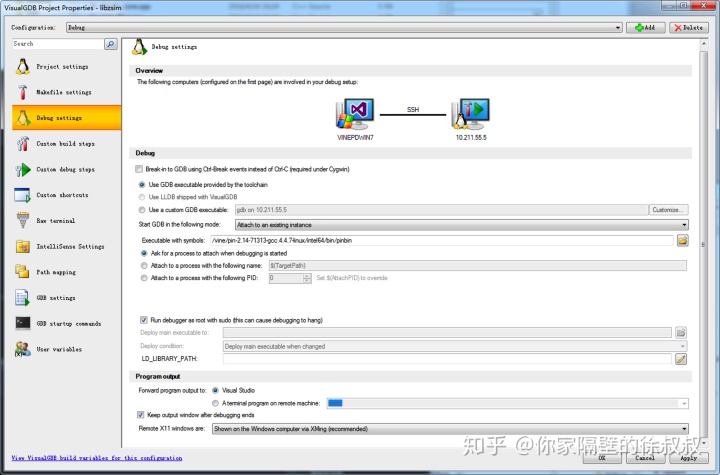Viewport: 720px width, 475px height.
Task: Open Deploy condition dropdown
Action: pyautogui.click(x=455, y=346)
